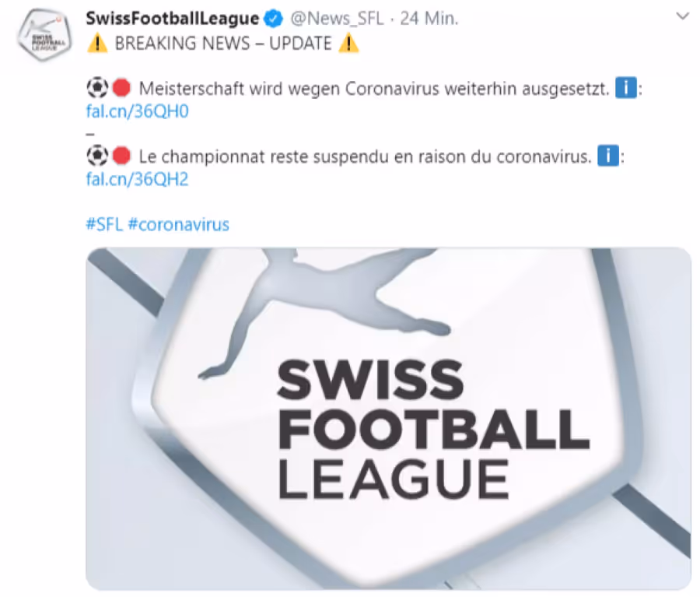Click the info emoji after 'ausgesetzt'
Screen dimensions: 700x597
click(626, 88)
